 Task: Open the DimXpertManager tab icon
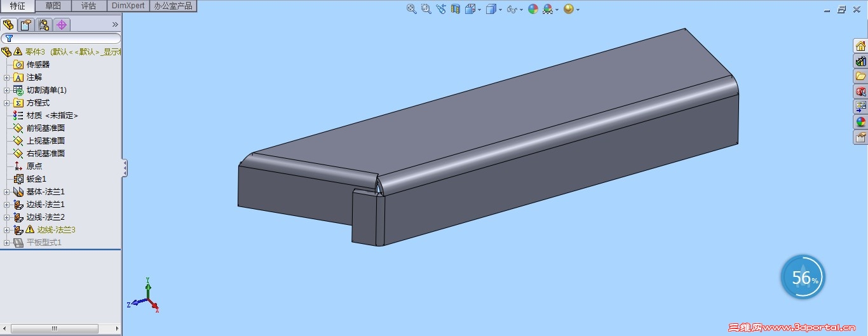tap(62, 25)
